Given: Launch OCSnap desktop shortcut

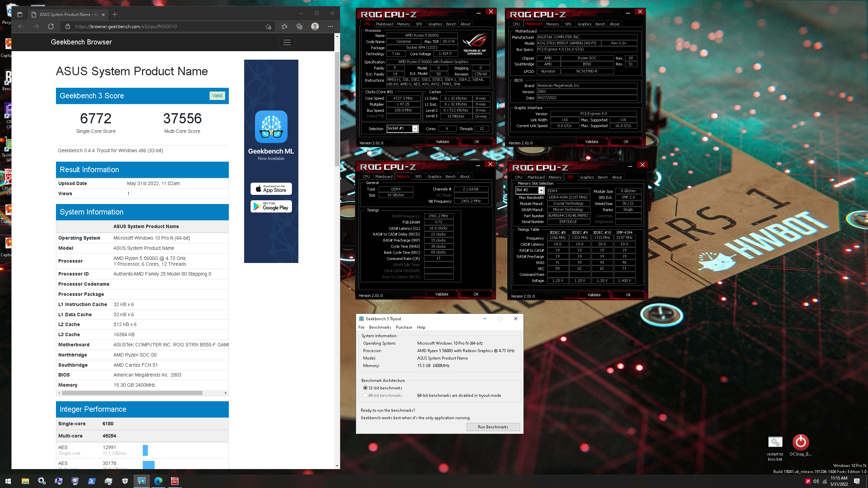Looking at the screenshot, I should (x=801, y=445).
